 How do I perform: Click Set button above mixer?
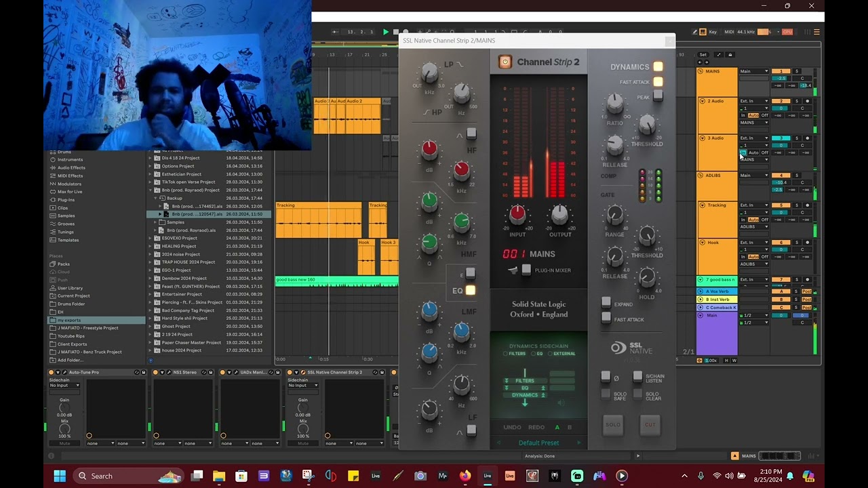coord(703,55)
